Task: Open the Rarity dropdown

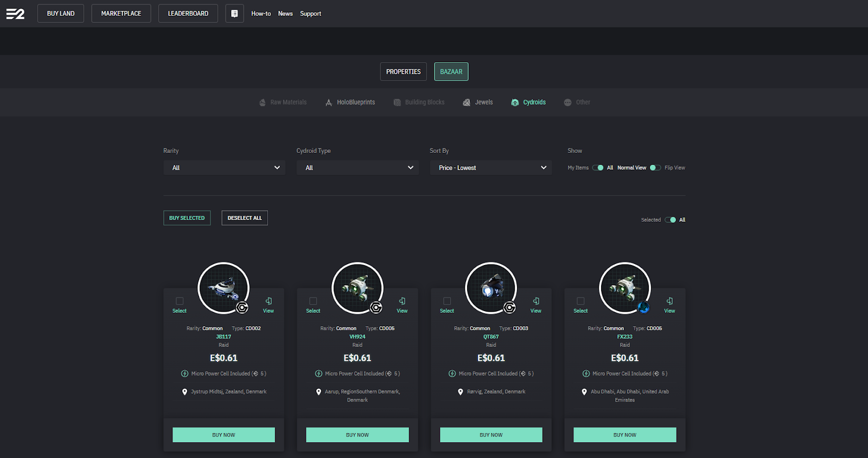Action: click(x=224, y=168)
